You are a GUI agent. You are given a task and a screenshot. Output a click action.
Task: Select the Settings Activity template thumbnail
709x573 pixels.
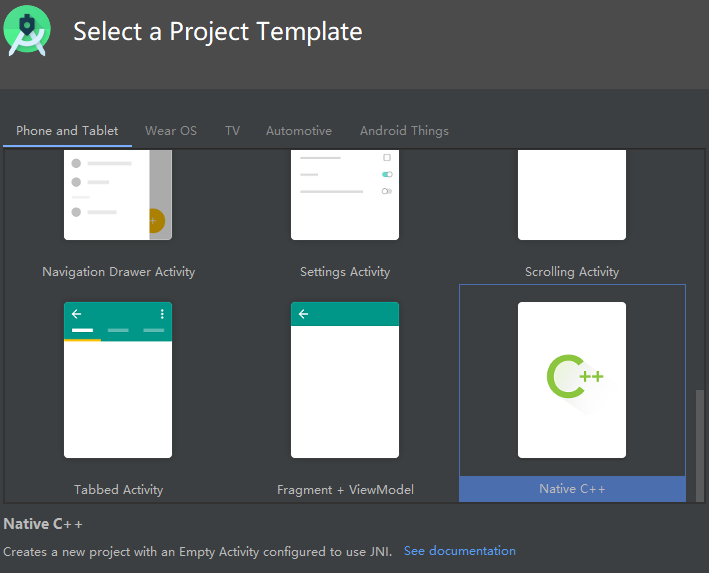coord(345,195)
